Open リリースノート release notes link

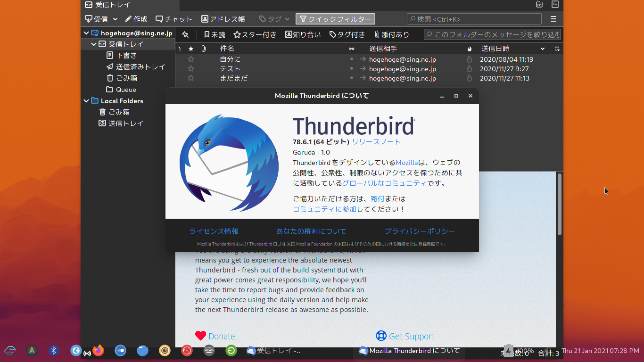pos(376,141)
